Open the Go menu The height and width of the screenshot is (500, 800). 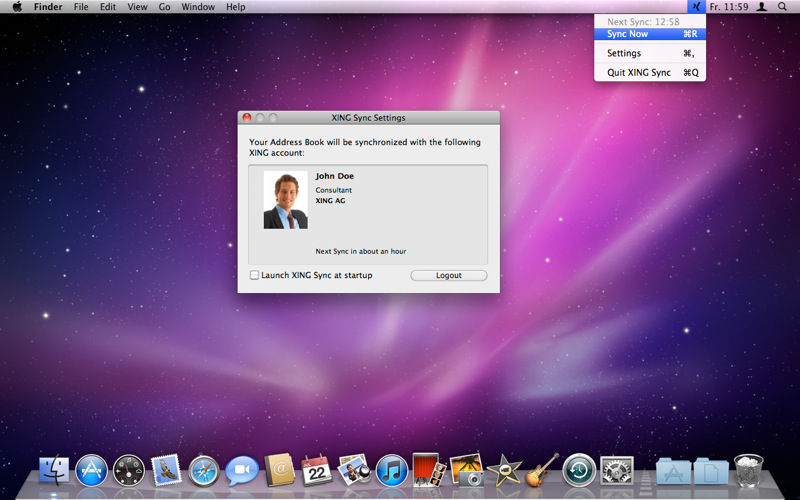coord(164,7)
